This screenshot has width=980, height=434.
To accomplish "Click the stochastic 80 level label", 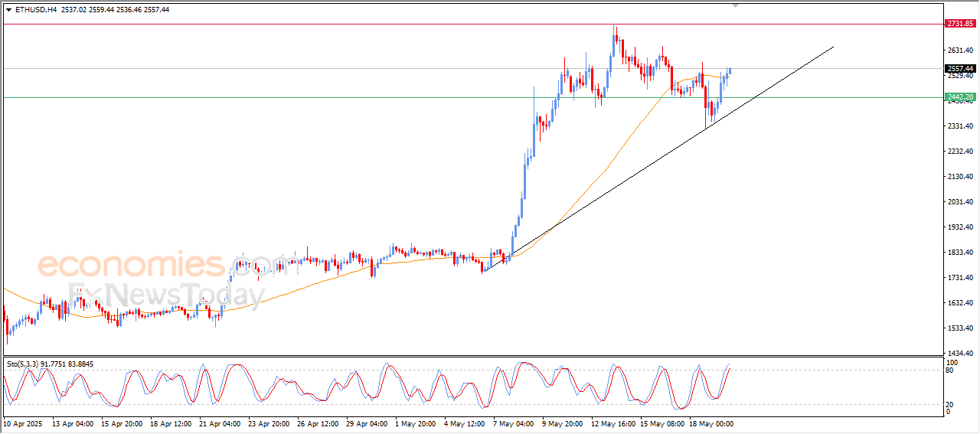I will click(949, 370).
